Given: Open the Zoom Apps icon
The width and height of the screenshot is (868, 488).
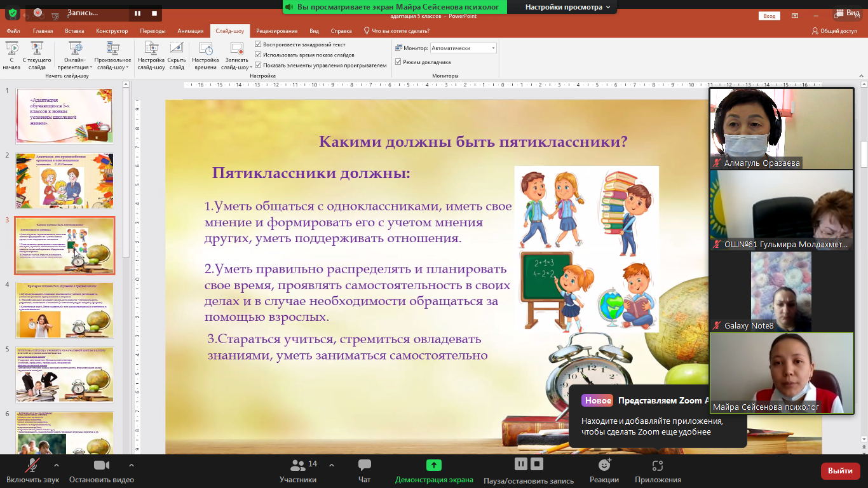Looking at the screenshot, I should pyautogui.click(x=658, y=465).
